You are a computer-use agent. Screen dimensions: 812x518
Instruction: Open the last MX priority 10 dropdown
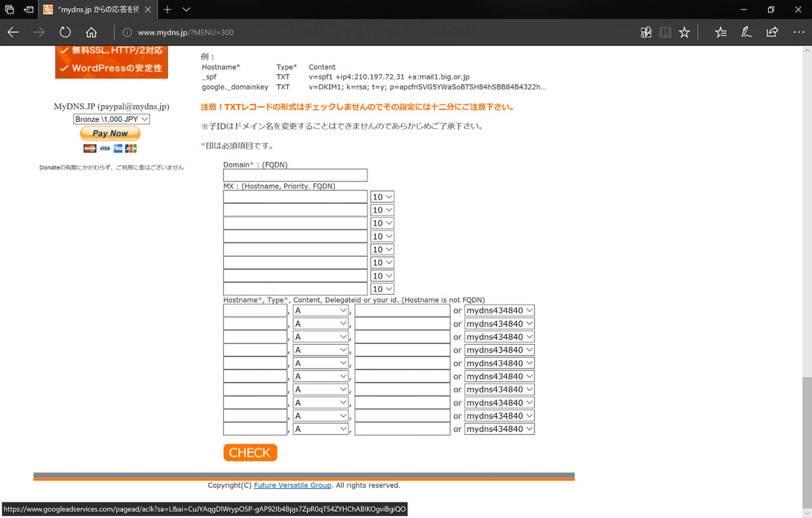(x=382, y=289)
